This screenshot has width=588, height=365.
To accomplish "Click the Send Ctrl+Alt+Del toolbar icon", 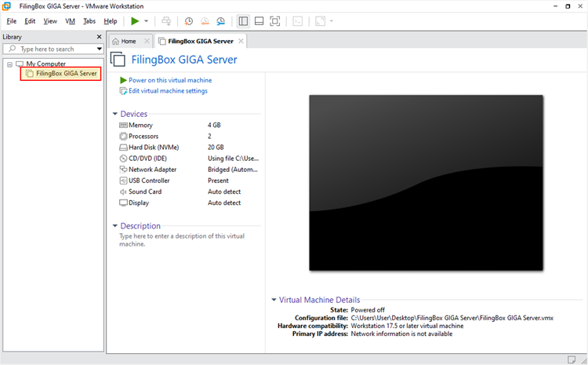I will click(x=166, y=21).
